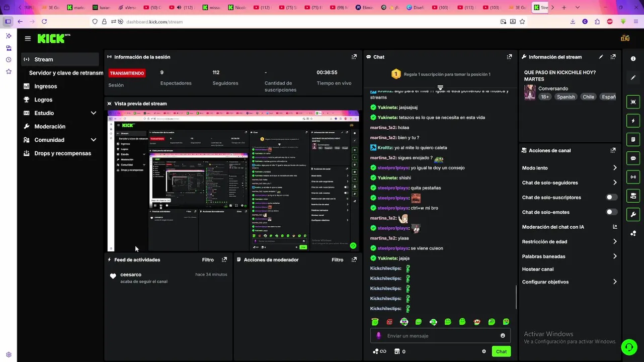
Task: Pop out the Información del stream panel
Action: point(613,57)
